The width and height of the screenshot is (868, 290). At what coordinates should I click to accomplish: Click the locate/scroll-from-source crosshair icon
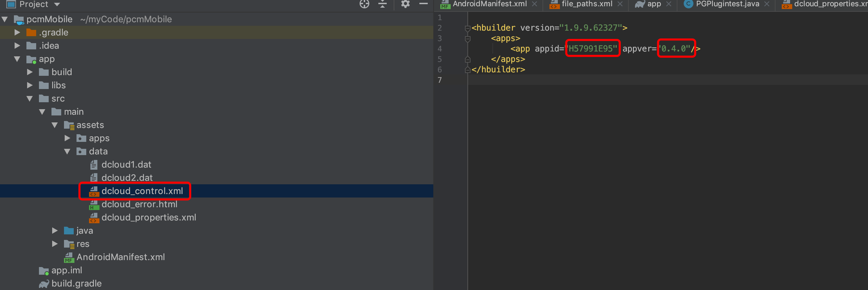364,4
